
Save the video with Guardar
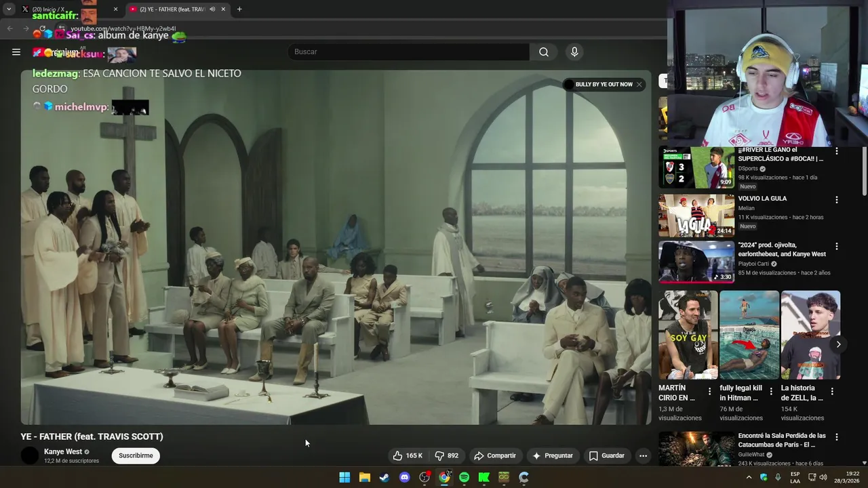pos(607,455)
